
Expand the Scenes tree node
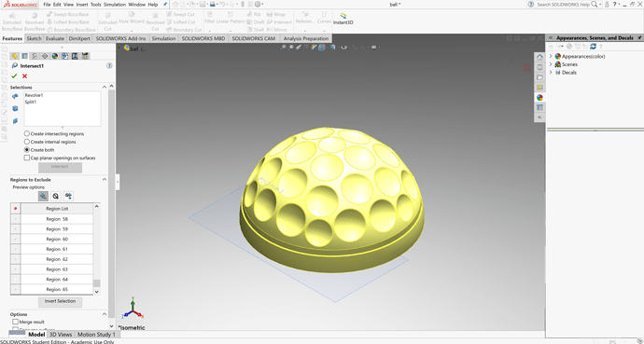(551, 64)
